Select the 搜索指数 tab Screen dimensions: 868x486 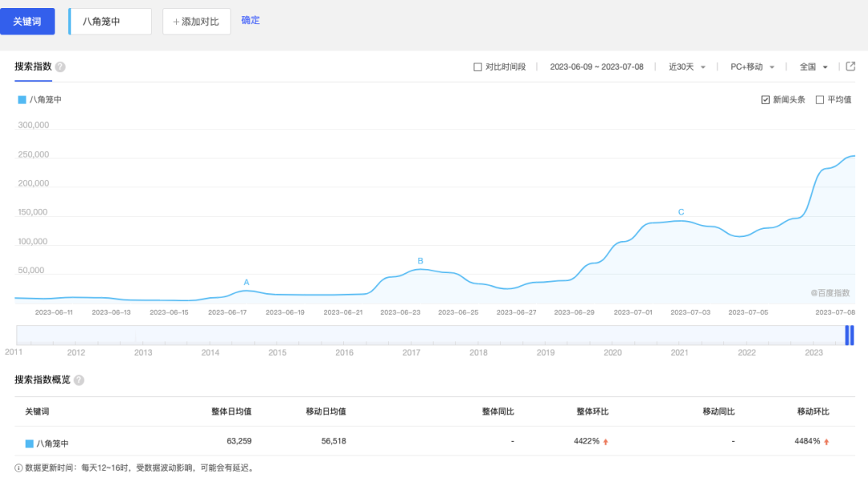click(33, 67)
